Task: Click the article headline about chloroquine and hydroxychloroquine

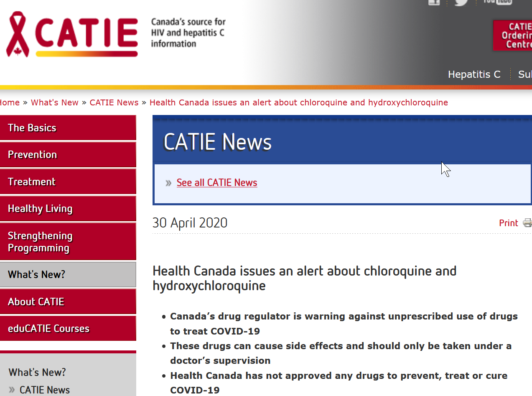Action: pyautogui.click(x=304, y=278)
